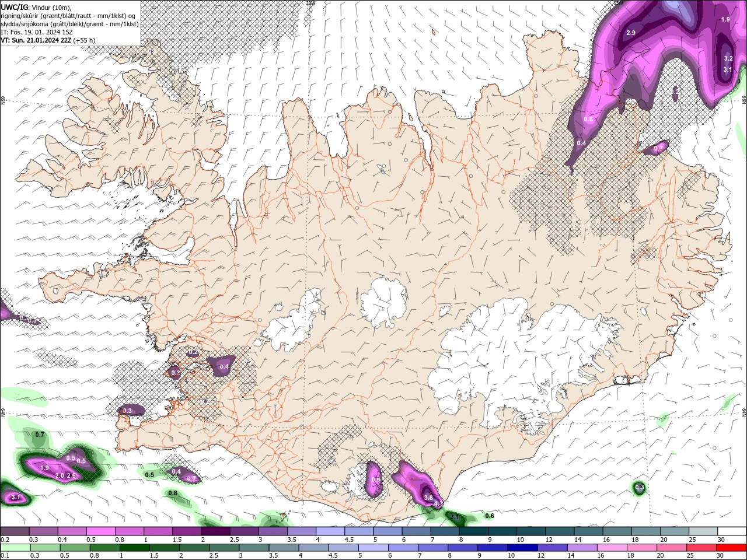This screenshot has height=560, width=747.
Task: Pick the snow scale swatch labelled 3.5
Action: 302,531
